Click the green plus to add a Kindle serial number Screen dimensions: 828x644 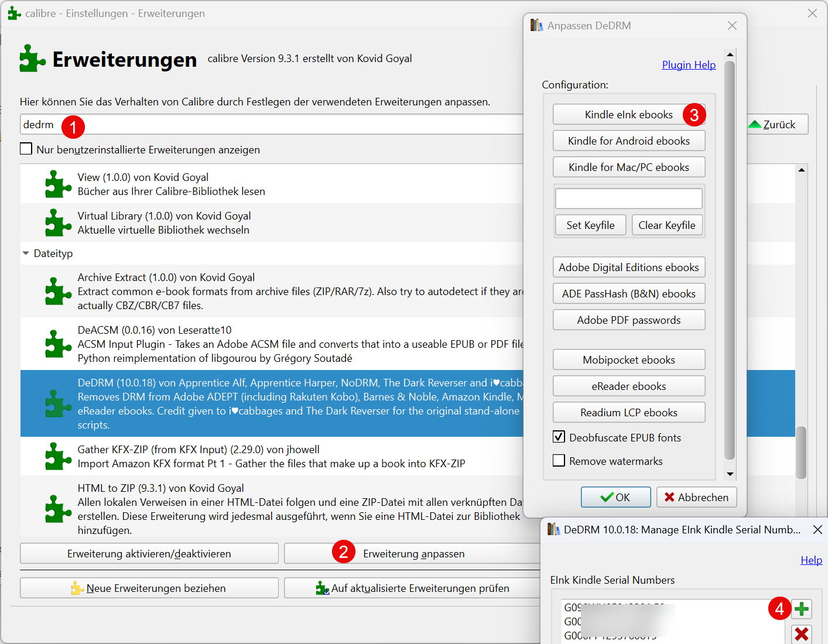pyautogui.click(x=801, y=609)
